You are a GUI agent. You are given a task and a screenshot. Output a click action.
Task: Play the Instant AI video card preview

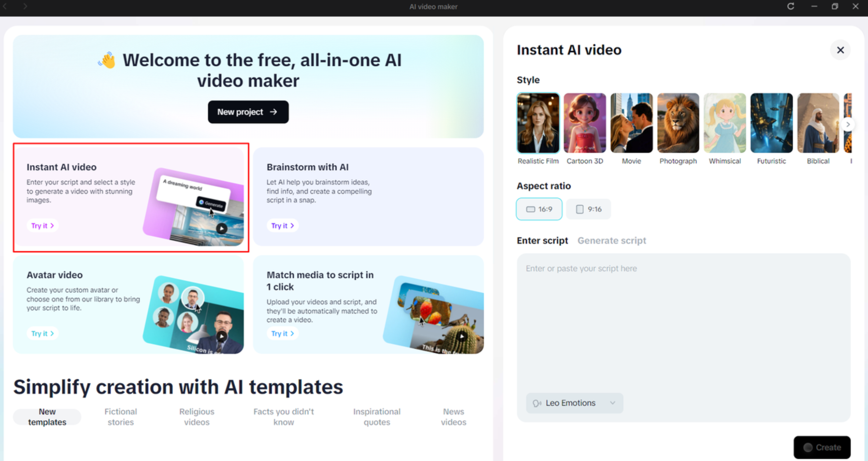coord(222,228)
